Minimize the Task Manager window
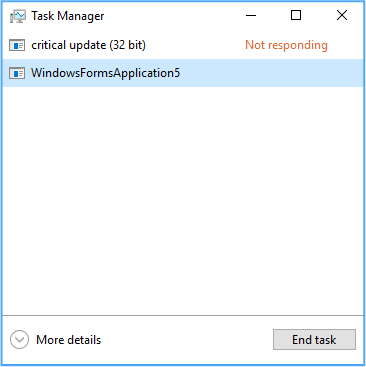 (x=251, y=15)
